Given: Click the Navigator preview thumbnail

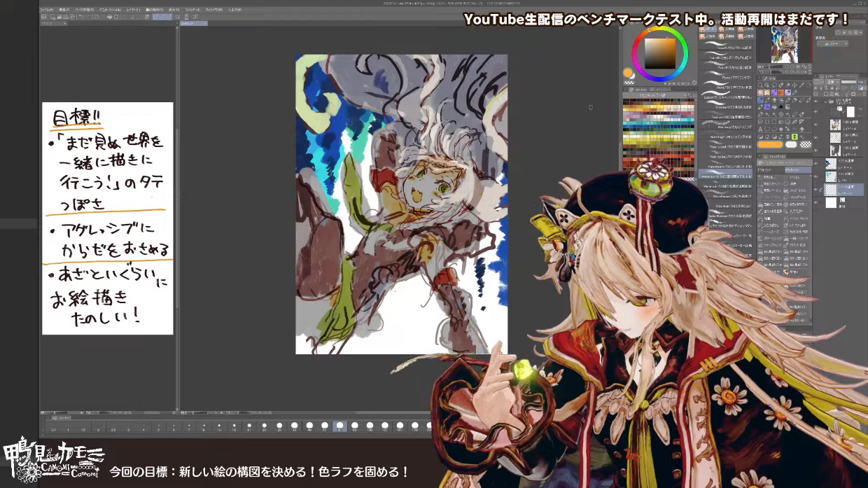Looking at the screenshot, I should click(x=784, y=45).
